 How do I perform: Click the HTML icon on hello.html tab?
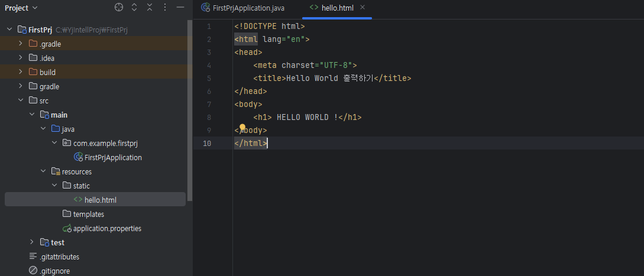pos(314,8)
